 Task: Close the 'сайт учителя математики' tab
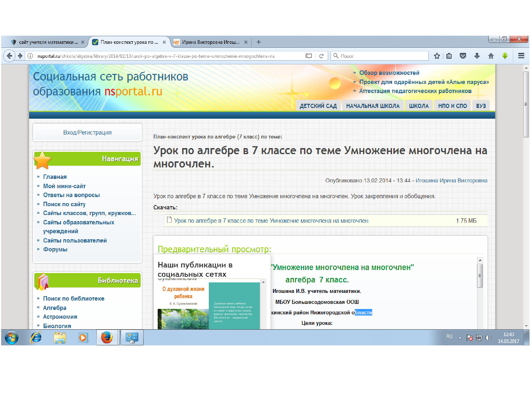tap(82, 42)
